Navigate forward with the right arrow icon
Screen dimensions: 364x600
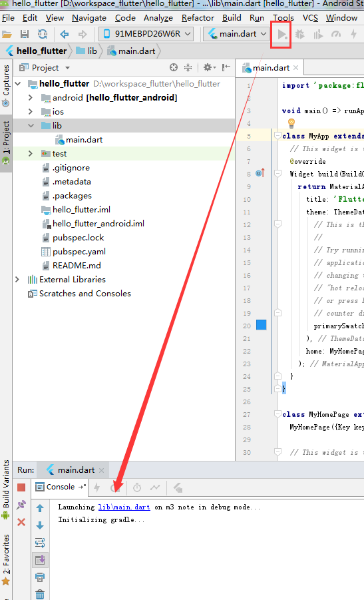(83, 35)
